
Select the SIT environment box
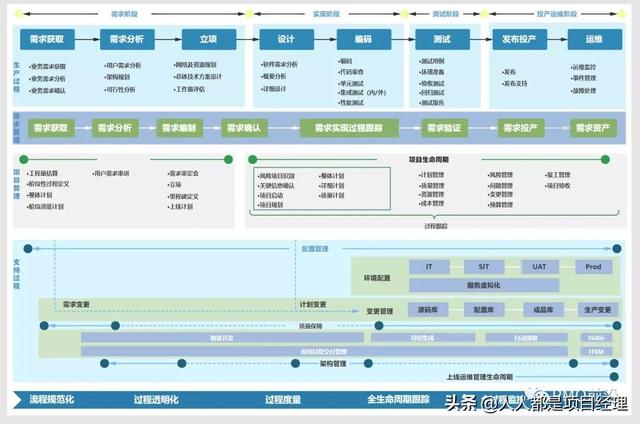(x=484, y=266)
